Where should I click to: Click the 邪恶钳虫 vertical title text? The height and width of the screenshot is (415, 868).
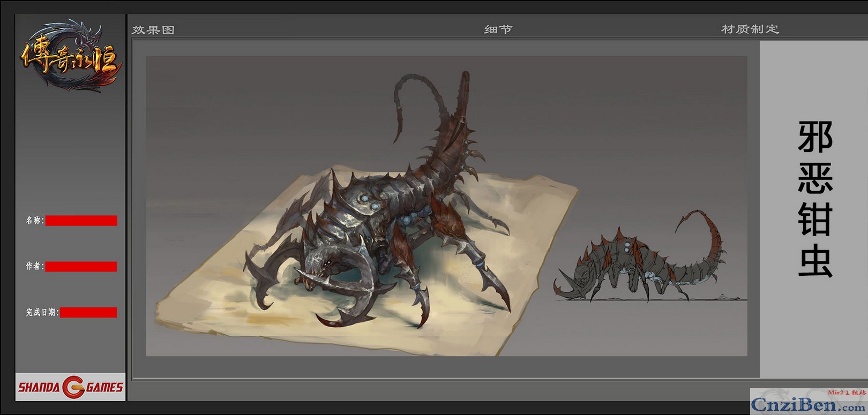pyautogui.click(x=815, y=199)
